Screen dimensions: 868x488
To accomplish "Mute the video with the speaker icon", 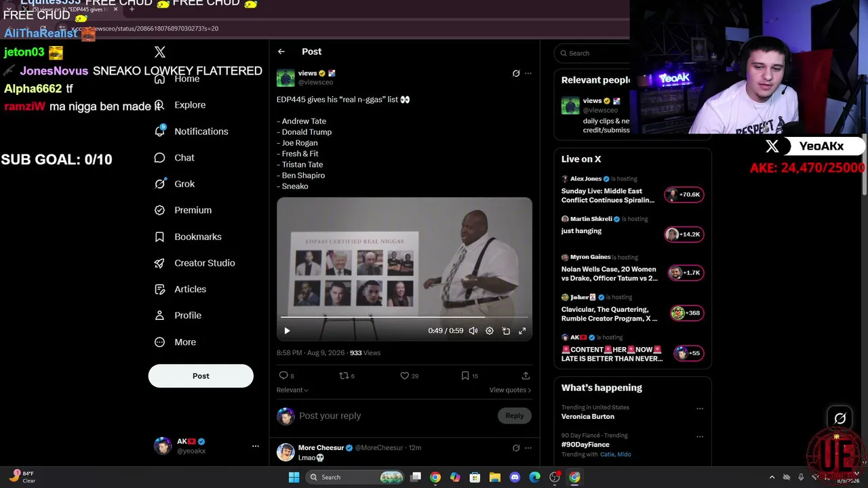I will click(473, 331).
